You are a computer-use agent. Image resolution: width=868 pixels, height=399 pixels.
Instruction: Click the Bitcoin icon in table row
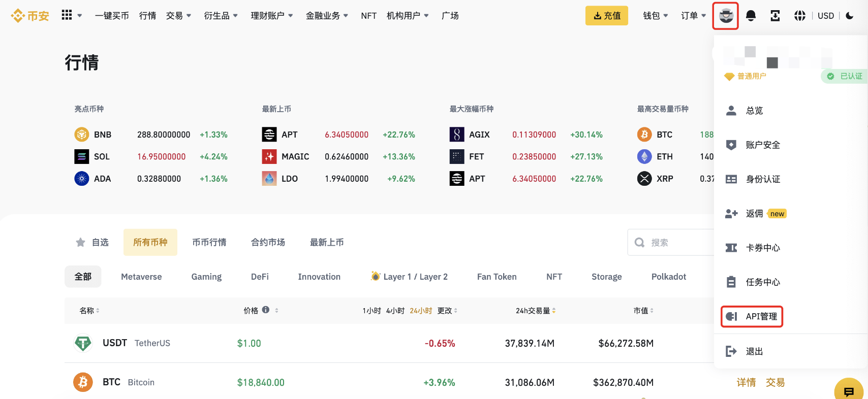tap(83, 382)
